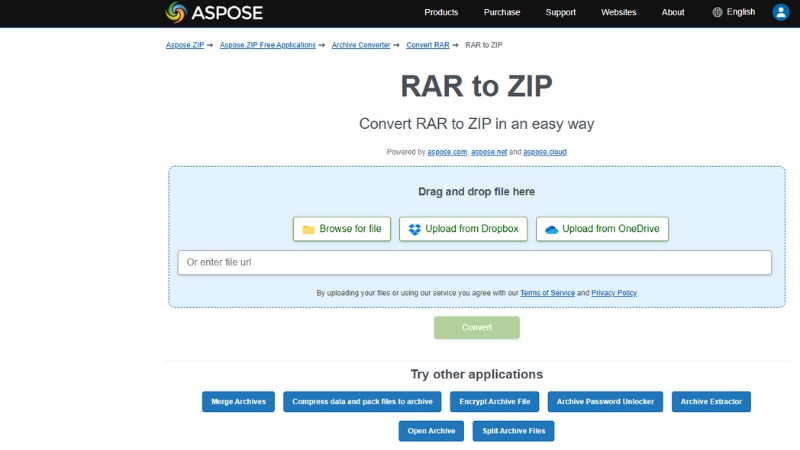The image size is (800, 450).
Task: Open the user account profile icon
Action: click(780, 12)
